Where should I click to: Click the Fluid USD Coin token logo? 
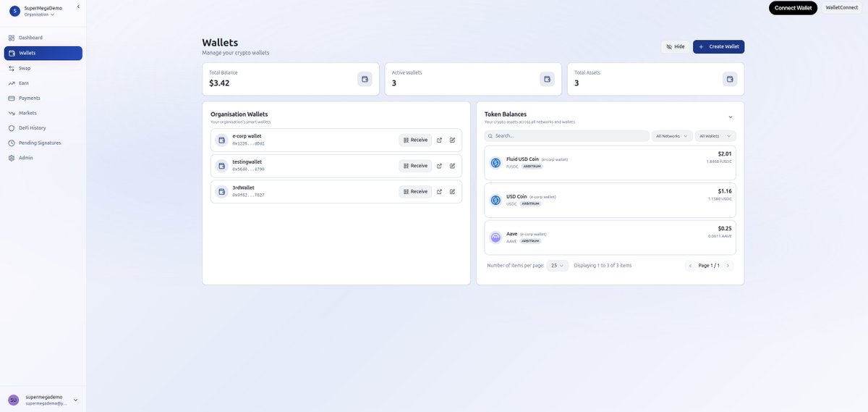point(495,163)
